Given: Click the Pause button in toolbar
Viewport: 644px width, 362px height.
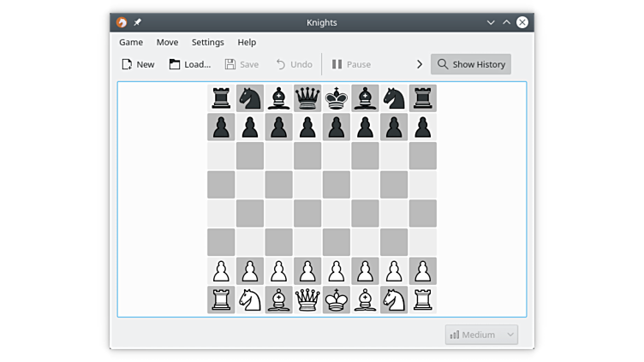Looking at the screenshot, I should (x=351, y=64).
